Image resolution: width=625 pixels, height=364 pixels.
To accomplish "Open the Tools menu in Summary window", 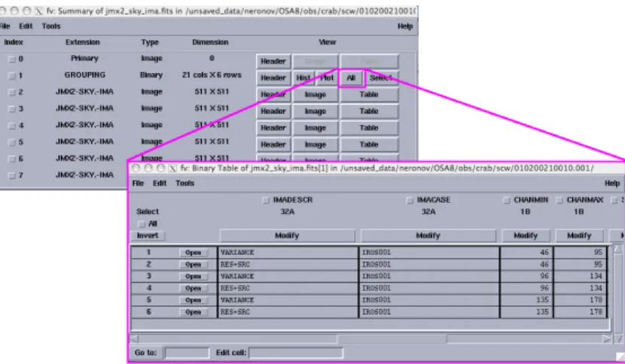I will pyautogui.click(x=51, y=26).
